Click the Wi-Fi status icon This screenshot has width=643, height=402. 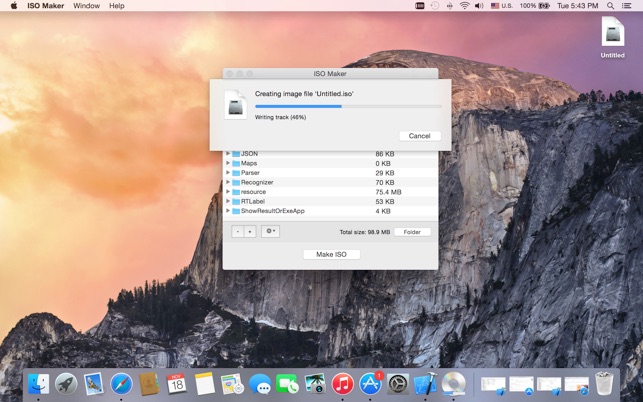pos(464,6)
